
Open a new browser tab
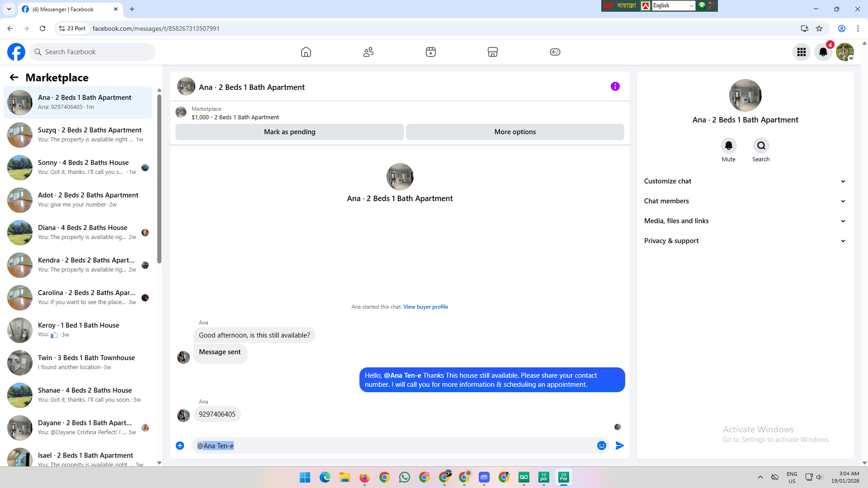coord(132,9)
